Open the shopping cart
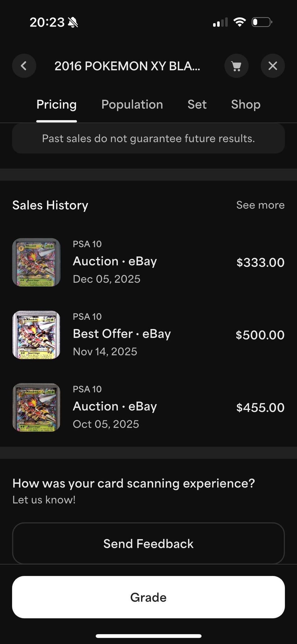297x644 pixels. (x=236, y=66)
